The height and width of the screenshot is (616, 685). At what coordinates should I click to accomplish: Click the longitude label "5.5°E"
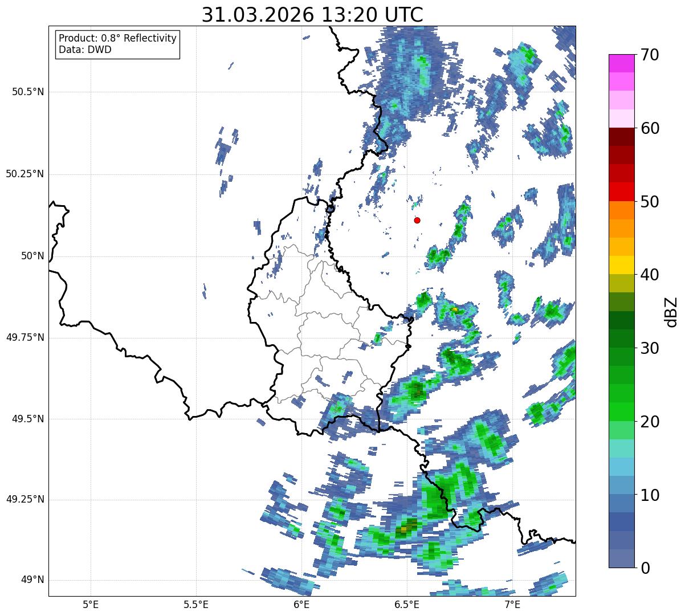[x=196, y=605]
